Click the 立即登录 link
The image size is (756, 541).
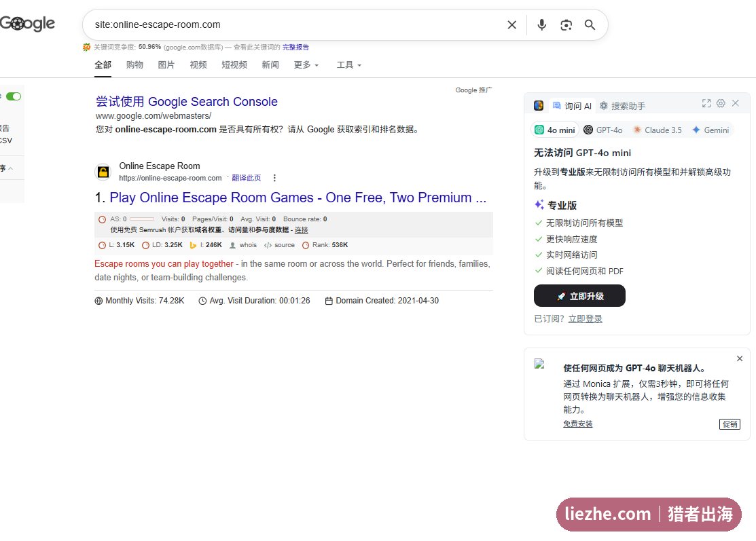585,319
